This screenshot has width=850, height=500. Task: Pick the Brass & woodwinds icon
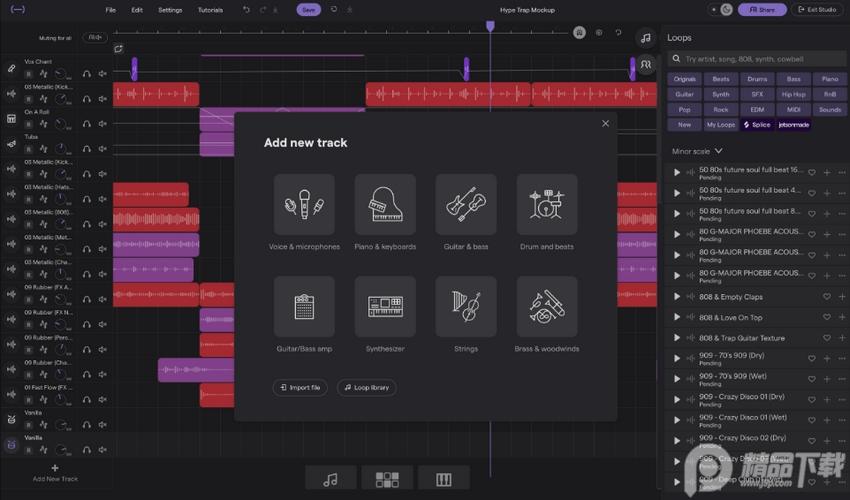point(547,307)
